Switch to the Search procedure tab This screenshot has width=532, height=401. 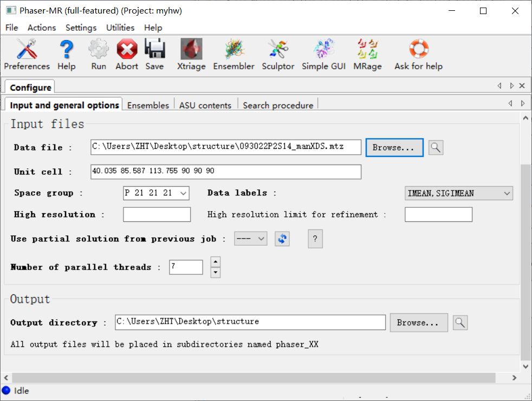pyautogui.click(x=278, y=106)
